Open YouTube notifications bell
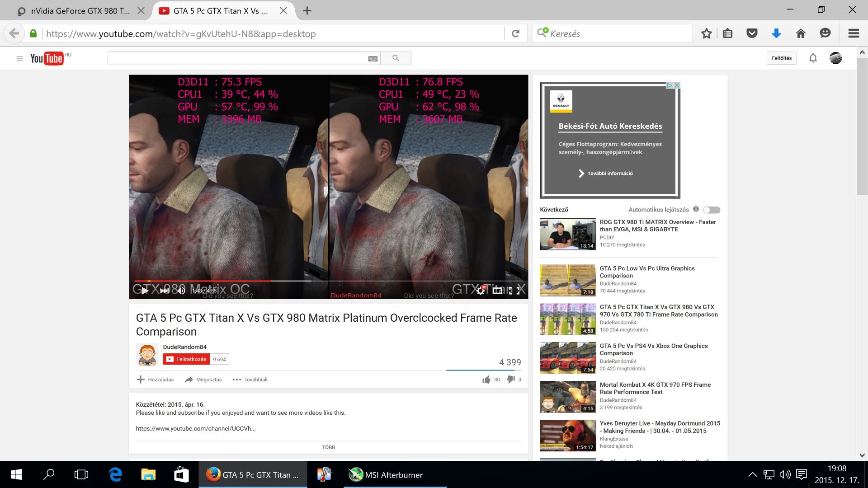The image size is (868, 488). [813, 58]
